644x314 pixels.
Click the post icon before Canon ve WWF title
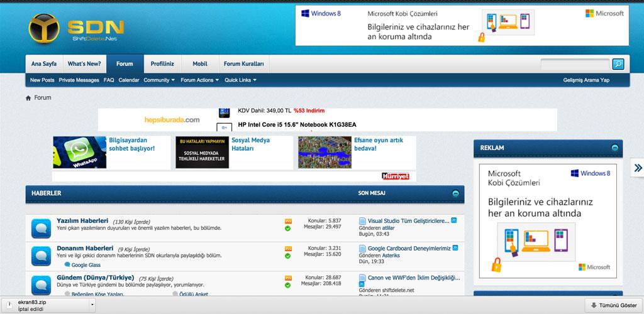click(x=362, y=278)
